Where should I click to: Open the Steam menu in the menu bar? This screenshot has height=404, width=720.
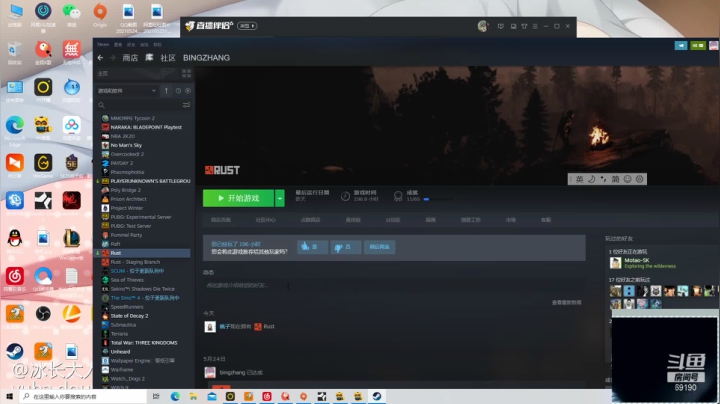103,45
